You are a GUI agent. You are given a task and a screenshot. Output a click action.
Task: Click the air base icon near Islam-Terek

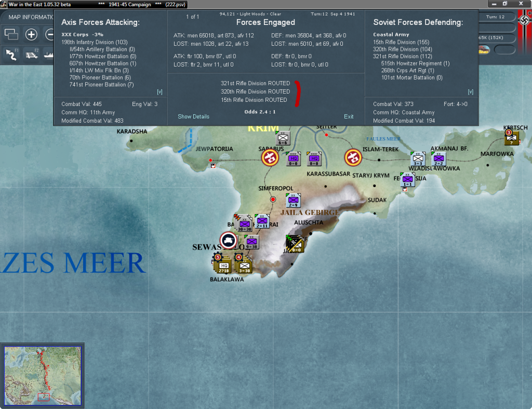[x=353, y=157]
